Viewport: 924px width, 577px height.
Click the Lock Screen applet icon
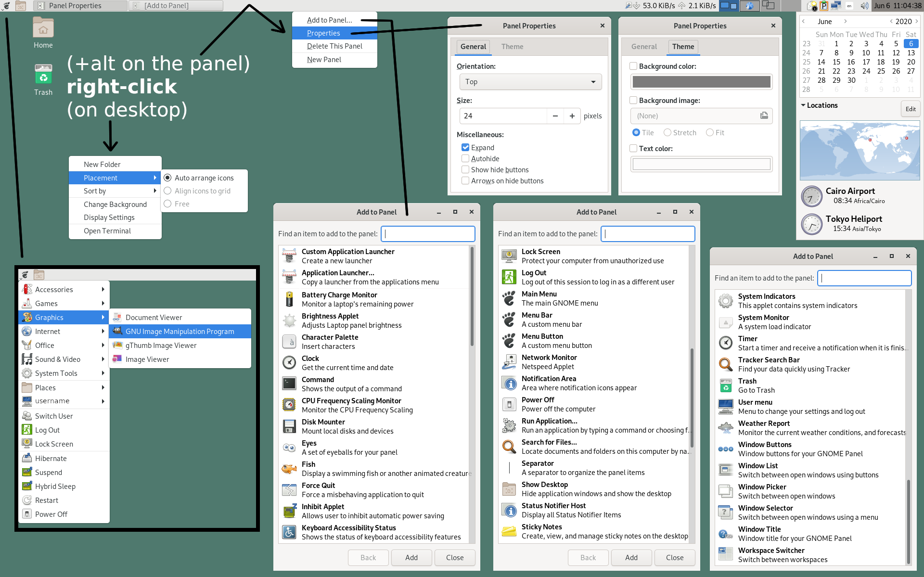pyautogui.click(x=509, y=256)
